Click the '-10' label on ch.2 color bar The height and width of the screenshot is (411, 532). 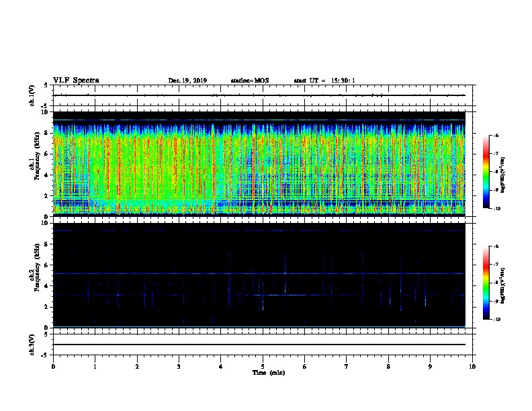point(496,320)
